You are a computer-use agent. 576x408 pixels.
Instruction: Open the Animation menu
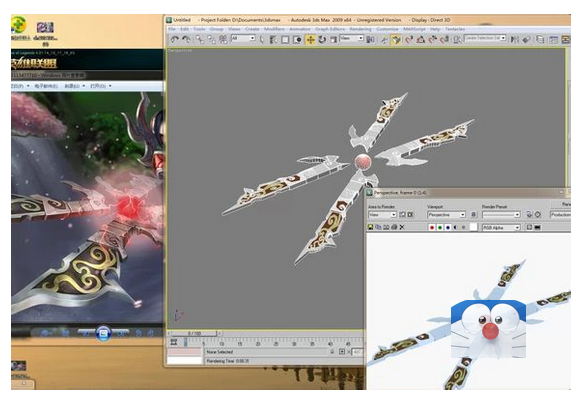(x=300, y=29)
